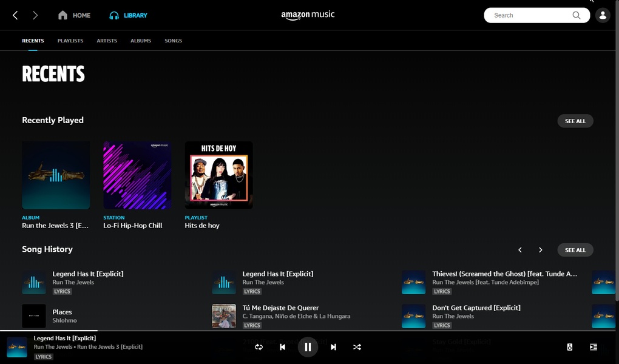
Task: Click Thieves! song cover art
Action: tap(414, 282)
